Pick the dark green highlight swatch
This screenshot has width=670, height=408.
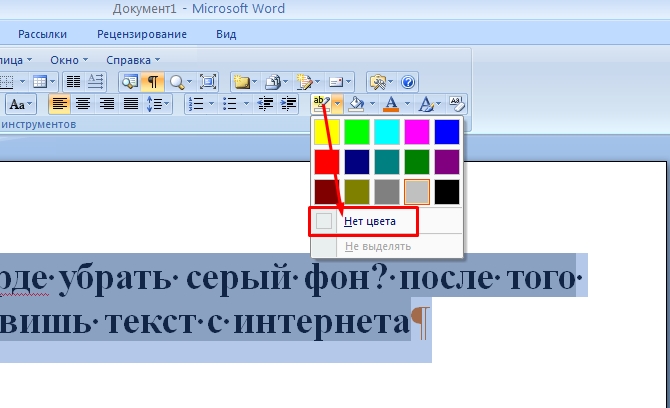point(417,162)
